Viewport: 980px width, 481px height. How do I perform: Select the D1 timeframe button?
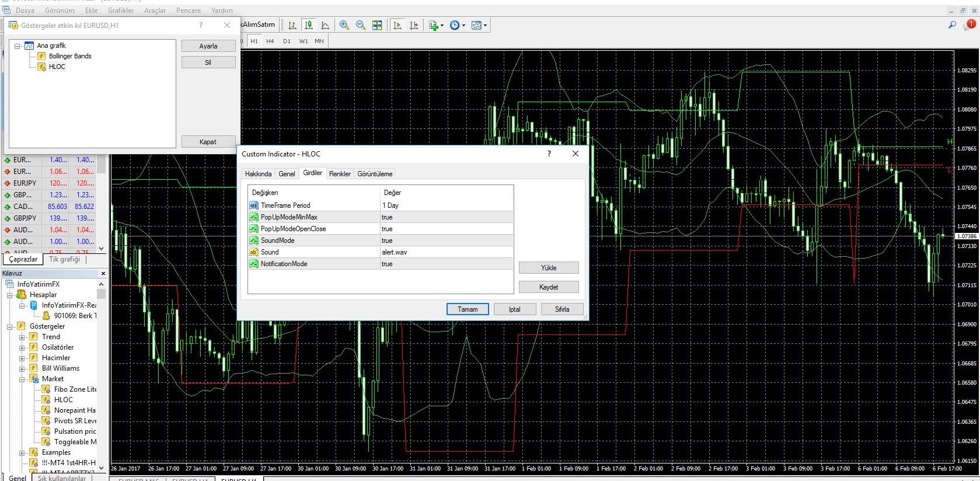tap(287, 41)
